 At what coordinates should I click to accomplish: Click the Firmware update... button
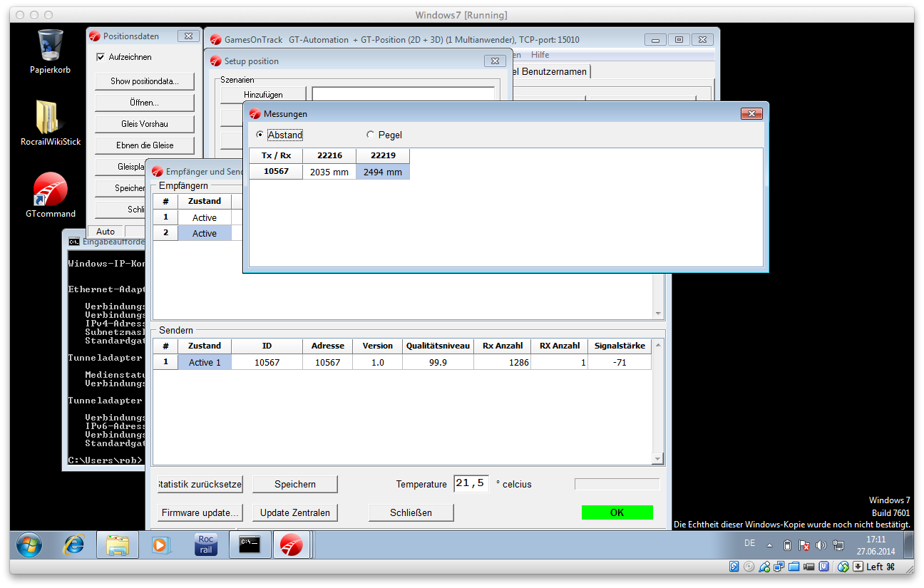[x=200, y=512]
